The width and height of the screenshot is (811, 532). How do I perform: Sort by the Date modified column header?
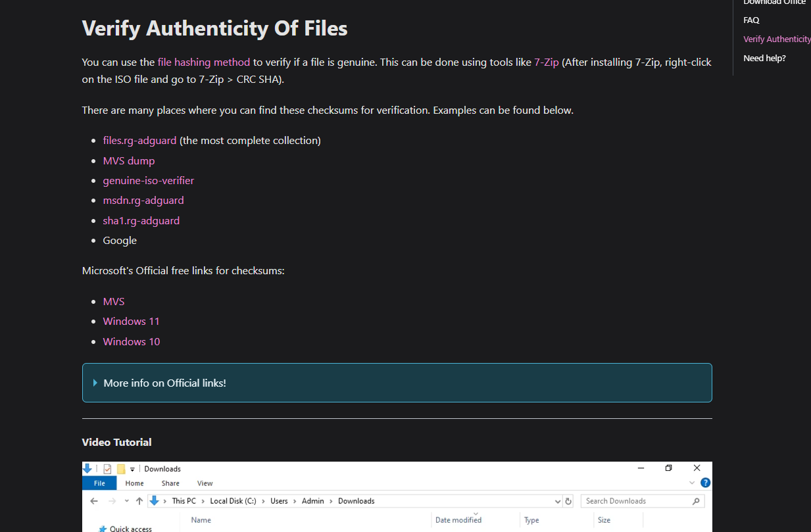(458, 520)
